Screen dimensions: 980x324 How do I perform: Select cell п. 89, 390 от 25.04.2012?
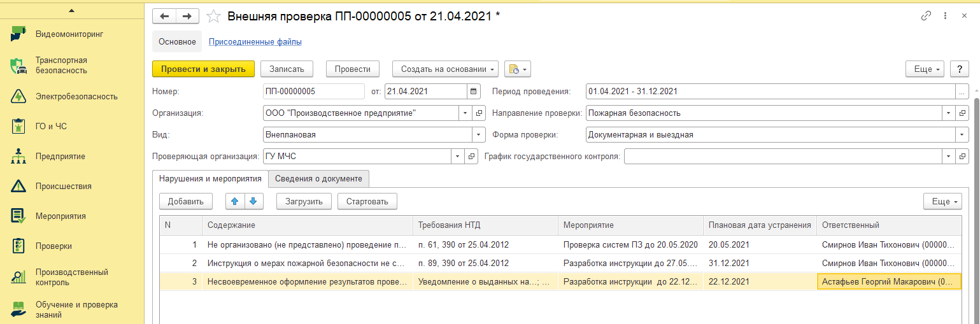tap(486, 263)
